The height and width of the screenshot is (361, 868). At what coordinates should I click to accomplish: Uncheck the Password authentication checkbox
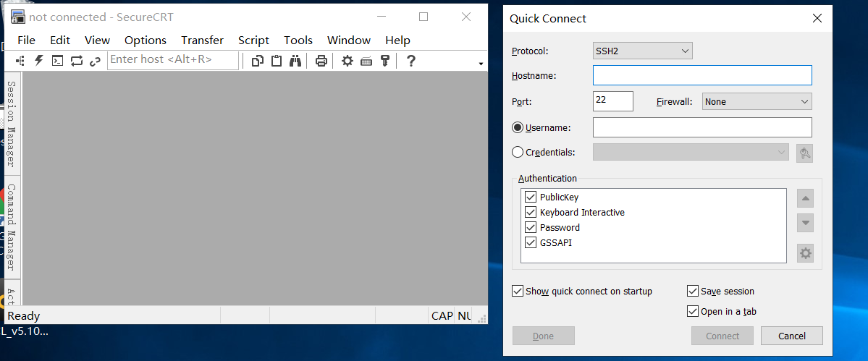click(531, 227)
